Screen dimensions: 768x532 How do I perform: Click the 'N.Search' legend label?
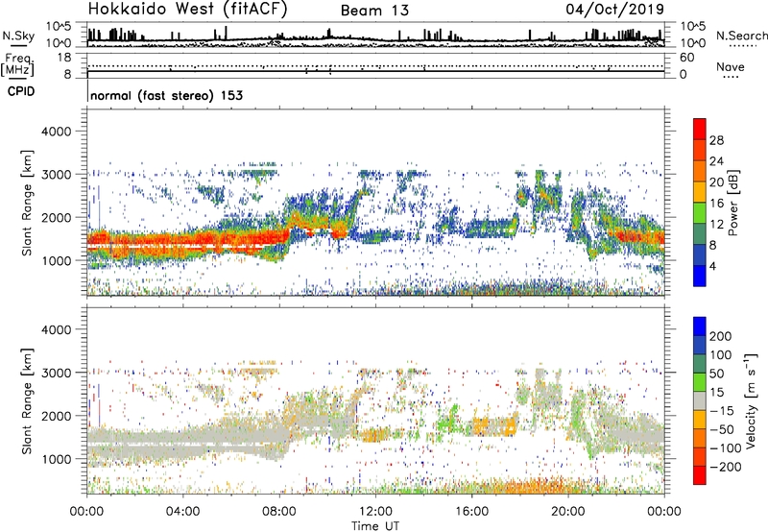coord(742,36)
